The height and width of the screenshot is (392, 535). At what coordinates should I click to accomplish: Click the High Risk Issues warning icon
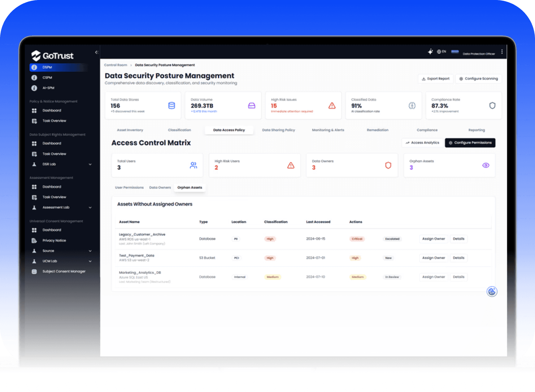[x=332, y=106]
